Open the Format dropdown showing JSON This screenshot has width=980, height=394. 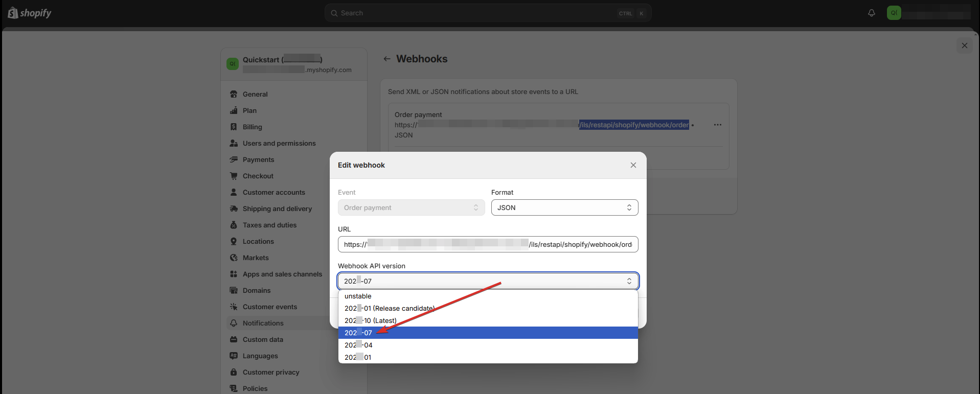pos(564,207)
